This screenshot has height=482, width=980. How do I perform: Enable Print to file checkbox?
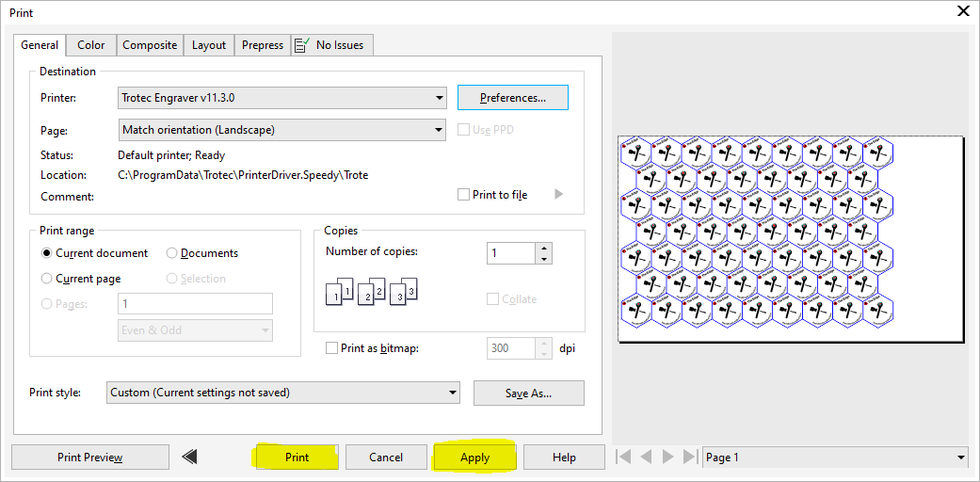click(463, 195)
